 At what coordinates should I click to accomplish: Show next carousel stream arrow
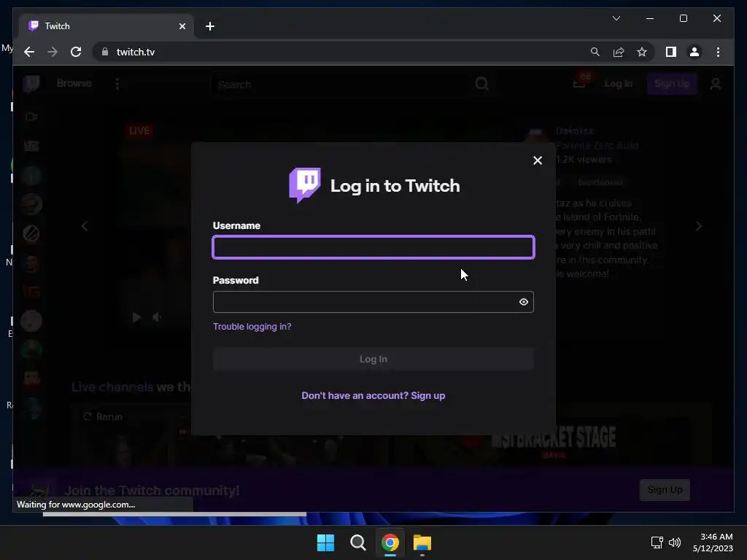point(698,226)
